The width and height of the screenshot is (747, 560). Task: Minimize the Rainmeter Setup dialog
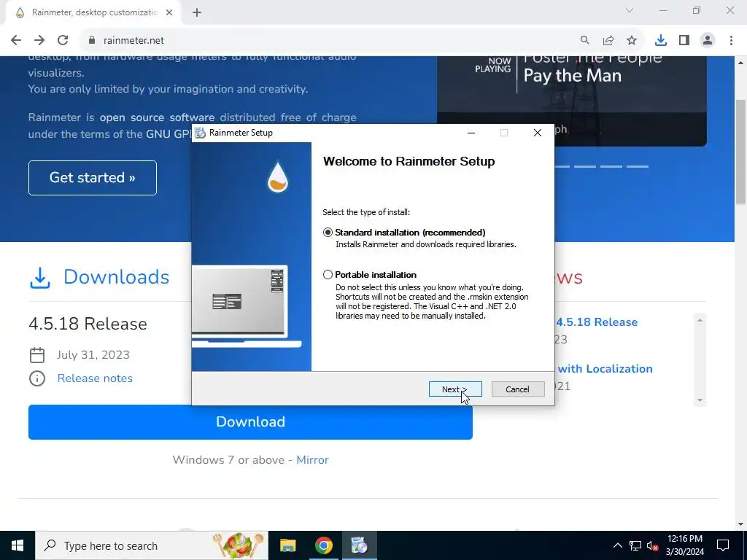tap(471, 133)
